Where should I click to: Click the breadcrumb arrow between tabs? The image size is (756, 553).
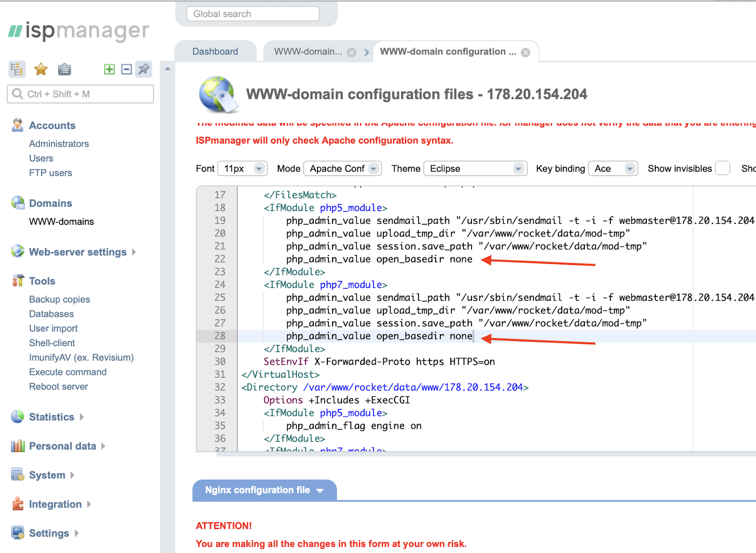click(367, 52)
